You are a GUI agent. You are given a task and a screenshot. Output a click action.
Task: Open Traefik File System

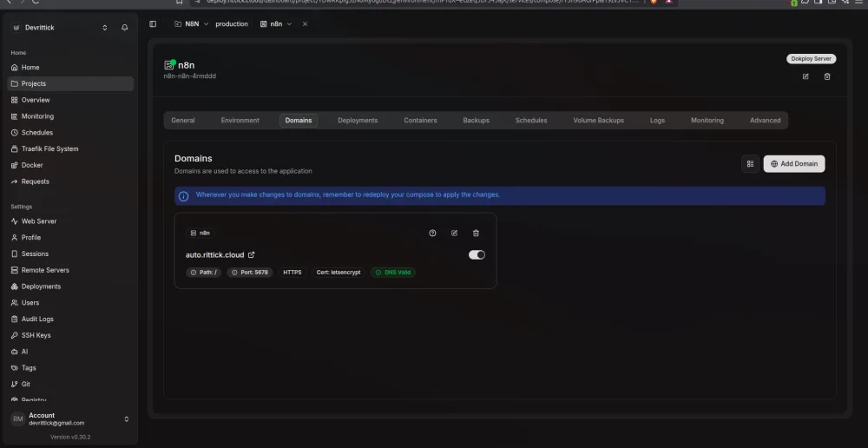[x=70, y=149]
